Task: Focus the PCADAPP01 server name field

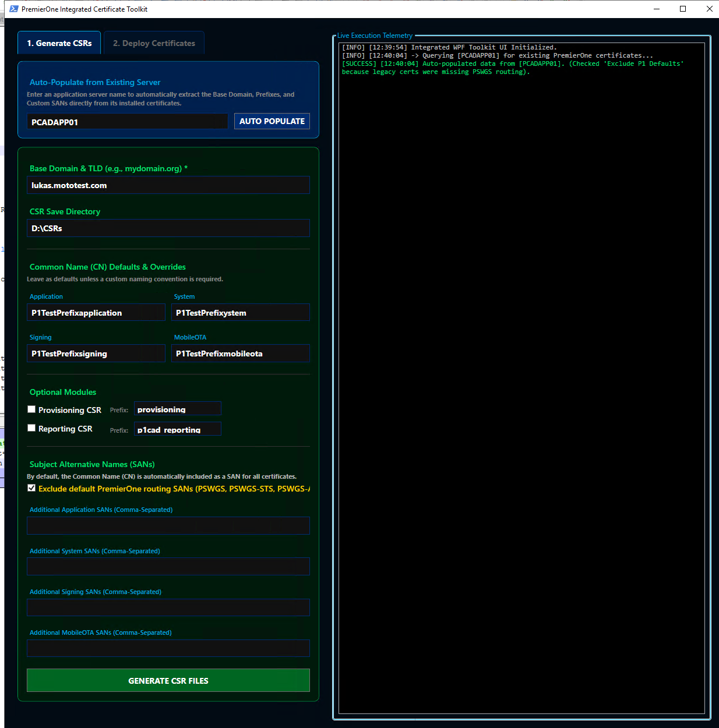Action: point(128,122)
